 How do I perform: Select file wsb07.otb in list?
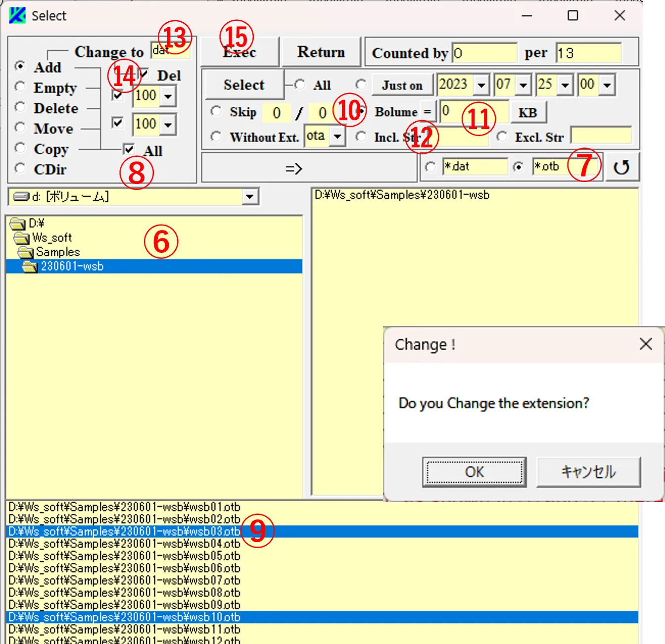pyautogui.click(x=322, y=581)
